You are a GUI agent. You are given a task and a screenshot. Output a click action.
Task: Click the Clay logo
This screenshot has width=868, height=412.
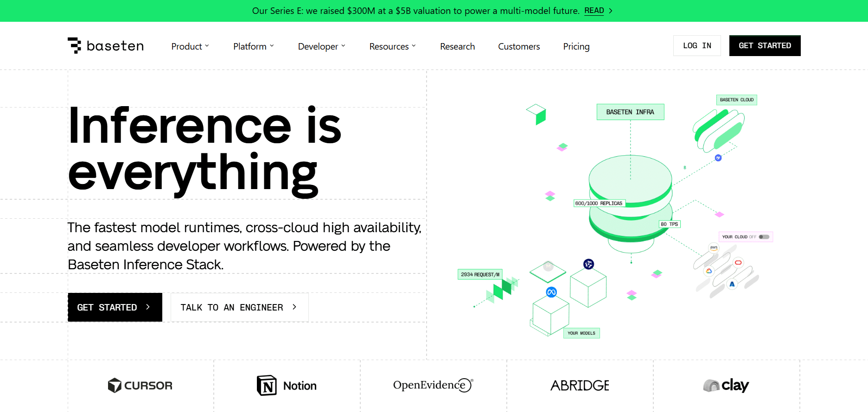[726, 386]
